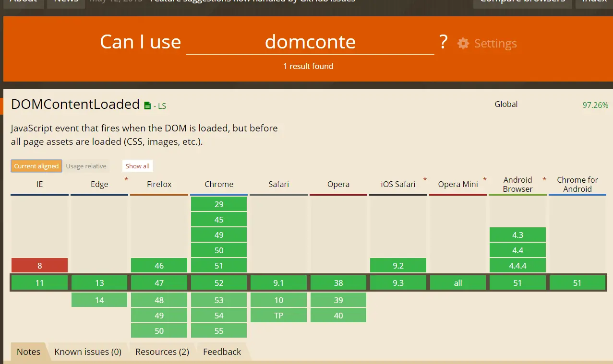Switch to the Feedback tab
Image resolution: width=613 pixels, height=364 pixels.
[222, 352]
